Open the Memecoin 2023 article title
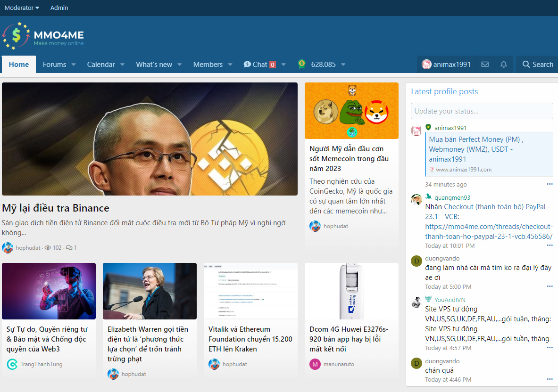The height and width of the screenshot is (392, 558). 349,158
